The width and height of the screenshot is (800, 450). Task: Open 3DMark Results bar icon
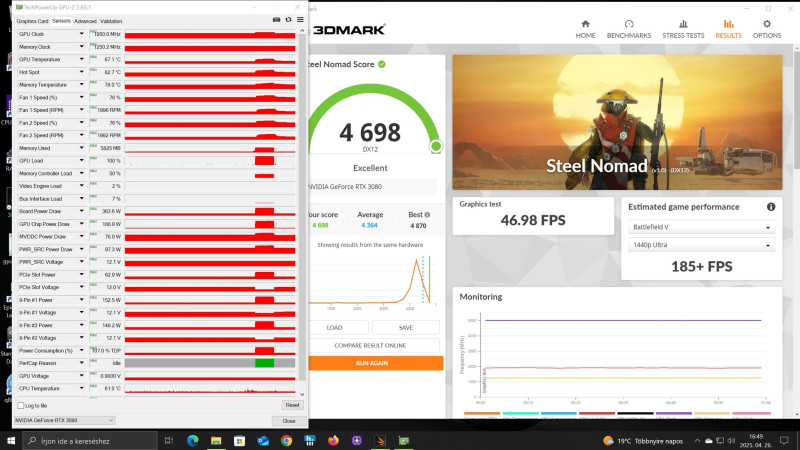[x=728, y=24]
